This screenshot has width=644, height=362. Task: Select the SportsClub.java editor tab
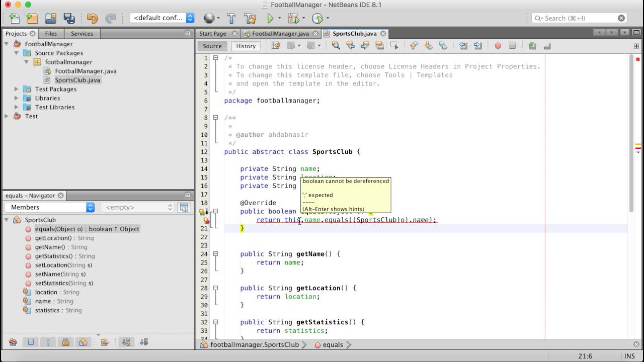point(354,34)
